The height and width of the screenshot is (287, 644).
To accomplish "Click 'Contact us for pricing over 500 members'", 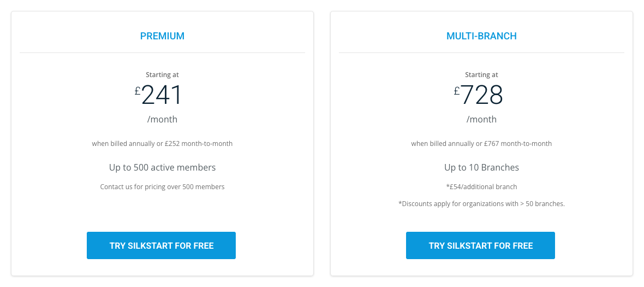I will 162,187.
